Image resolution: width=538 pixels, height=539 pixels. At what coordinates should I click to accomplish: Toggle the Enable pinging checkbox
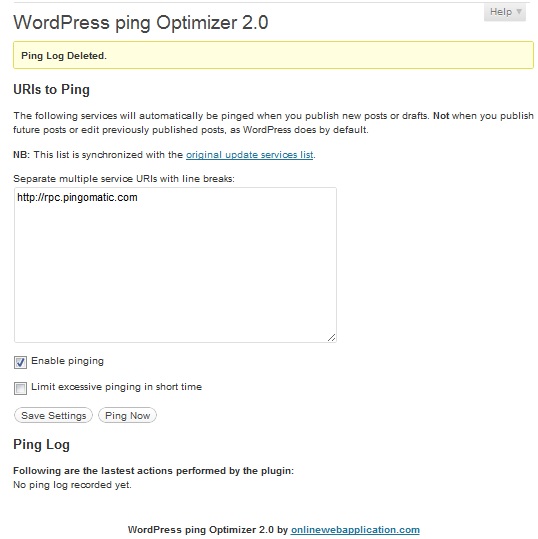click(x=20, y=362)
